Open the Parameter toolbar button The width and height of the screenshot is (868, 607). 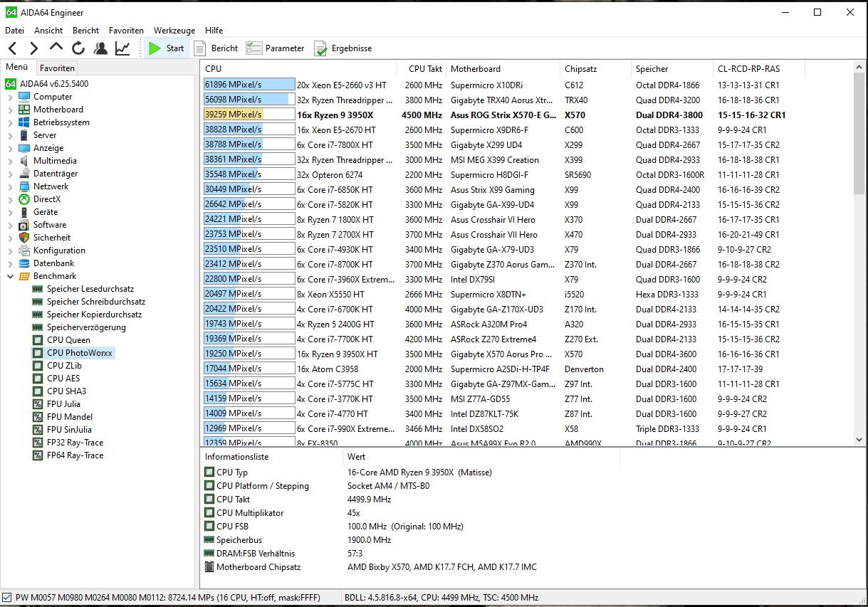pos(275,48)
